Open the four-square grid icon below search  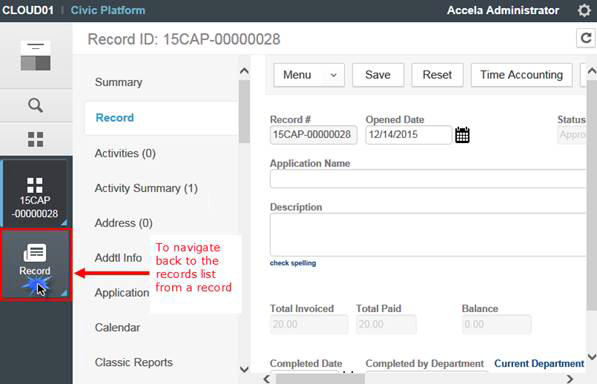point(35,139)
